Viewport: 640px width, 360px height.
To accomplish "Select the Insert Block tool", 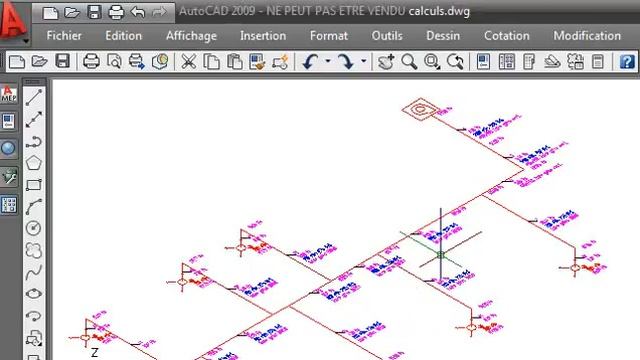I will point(34,338).
